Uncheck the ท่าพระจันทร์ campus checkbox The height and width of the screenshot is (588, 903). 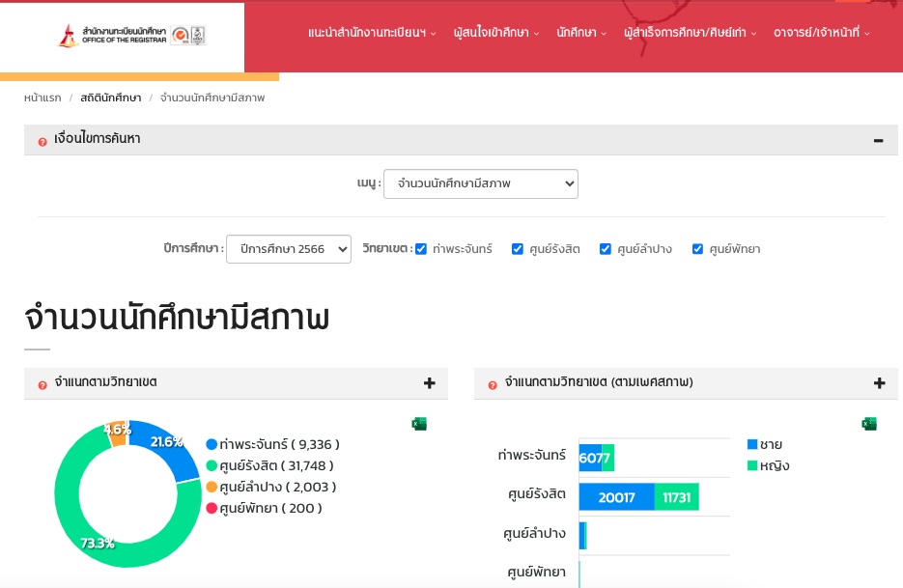(x=421, y=249)
